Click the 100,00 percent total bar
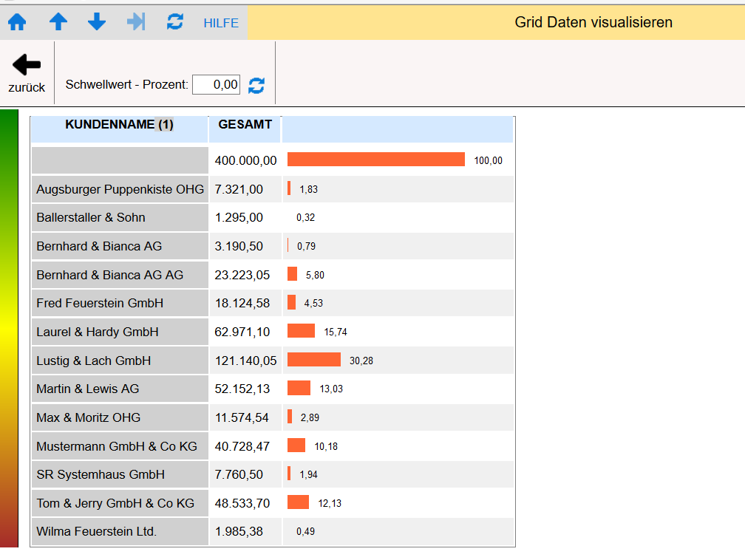 375,160
